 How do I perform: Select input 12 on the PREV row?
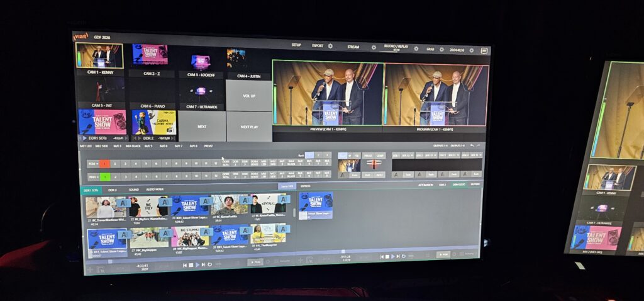click(x=216, y=176)
